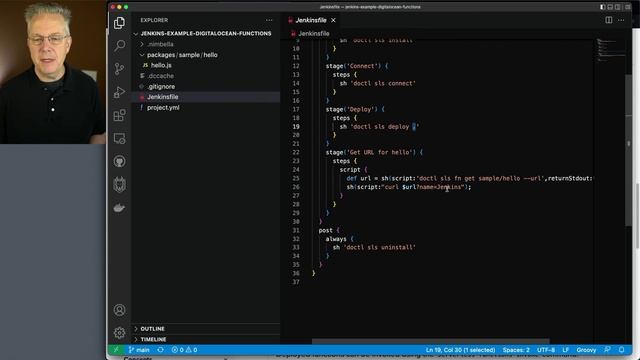Screen dimensions: 640x360
Task: Open the Search view in activity bar
Action: [x=119, y=45]
